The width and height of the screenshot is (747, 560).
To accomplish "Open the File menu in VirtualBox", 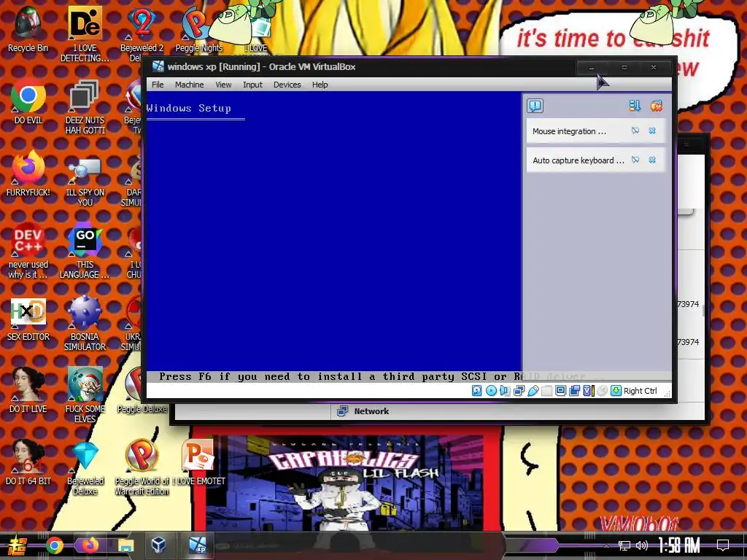I will (158, 85).
